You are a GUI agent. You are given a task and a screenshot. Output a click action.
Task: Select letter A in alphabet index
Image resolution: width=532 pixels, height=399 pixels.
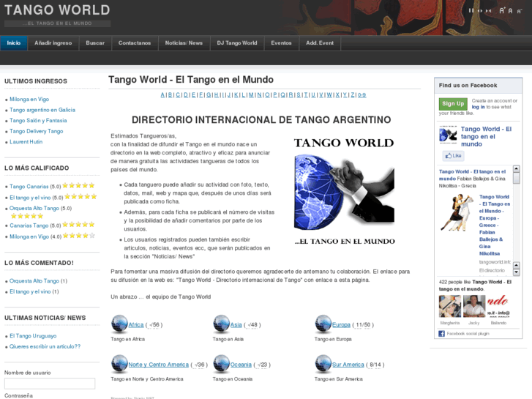coord(162,94)
